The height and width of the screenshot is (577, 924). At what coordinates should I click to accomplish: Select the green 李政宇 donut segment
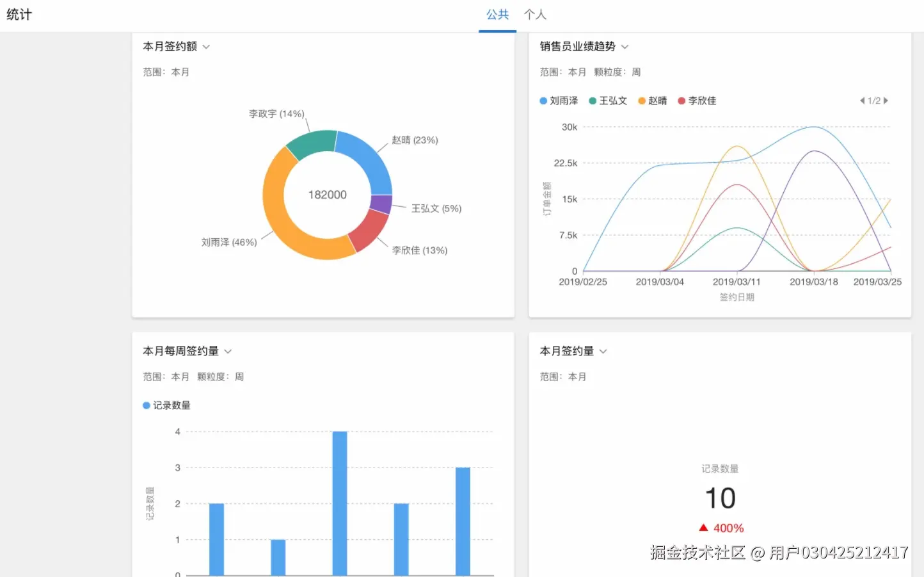tap(314, 142)
